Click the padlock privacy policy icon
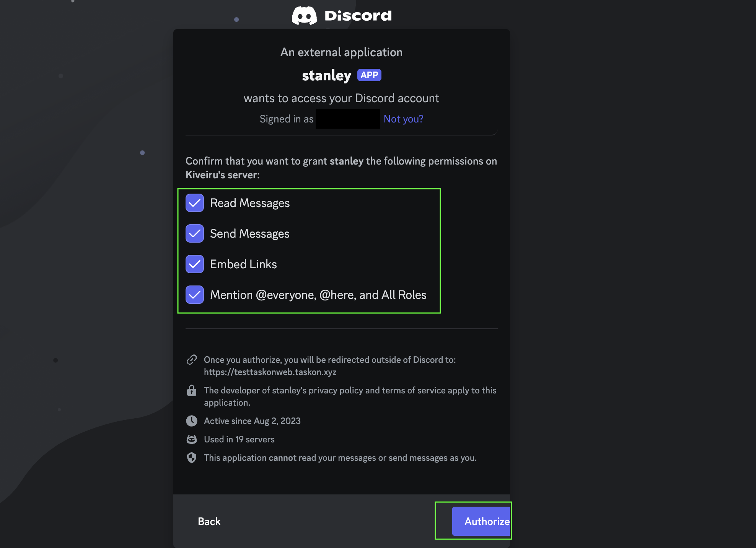 click(x=192, y=390)
